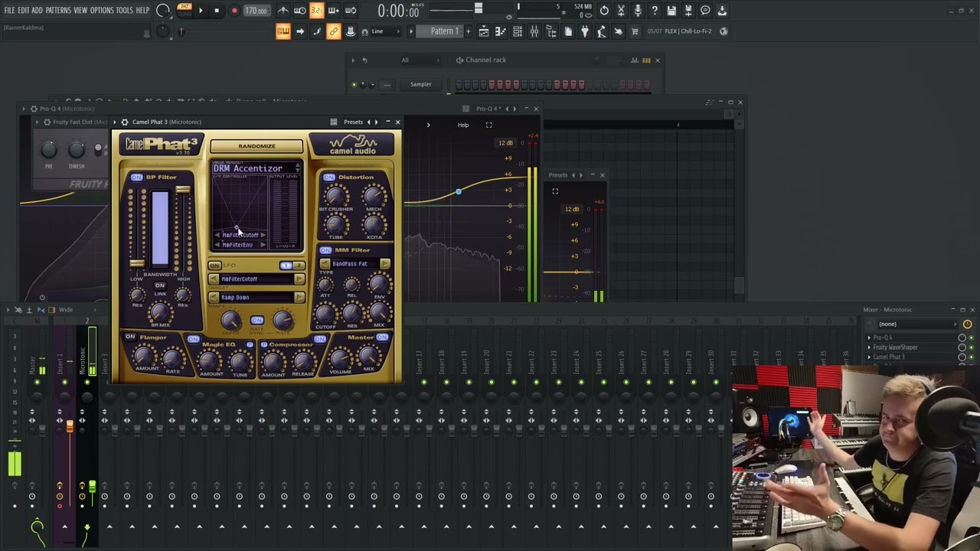Toggle the MM Filter ON switch
980x551 pixels.
tap(326, 250)
